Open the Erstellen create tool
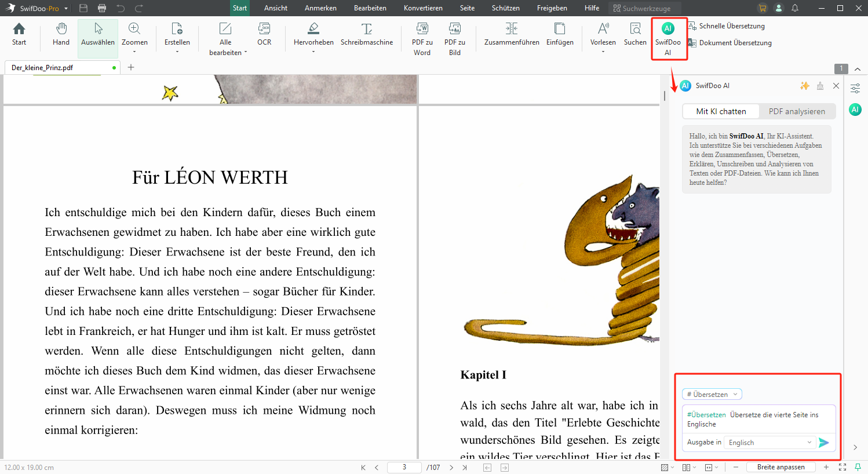 click(x=177, y=38)
